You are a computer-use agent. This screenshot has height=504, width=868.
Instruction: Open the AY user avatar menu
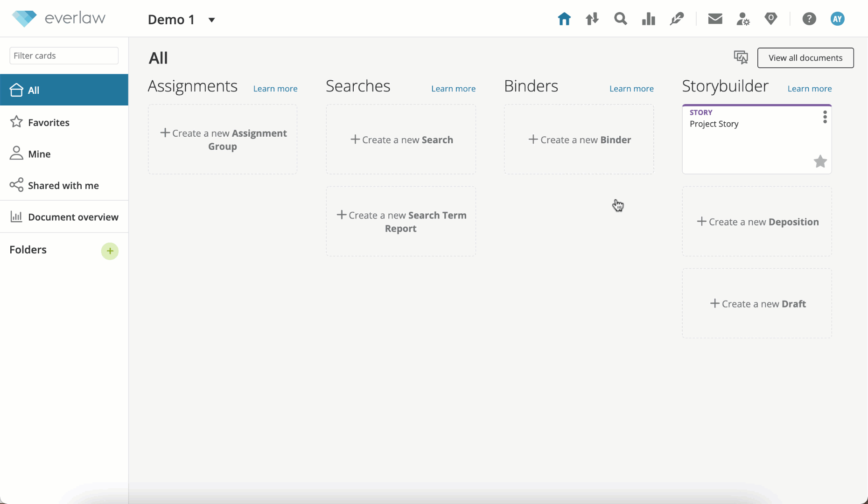pyautogui.click(x=838, y=19)
